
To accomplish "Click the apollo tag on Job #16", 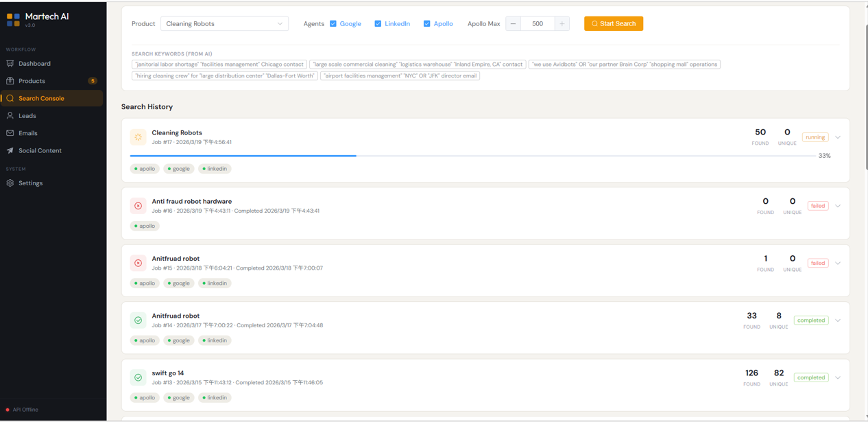I will [x=145, y=226].
